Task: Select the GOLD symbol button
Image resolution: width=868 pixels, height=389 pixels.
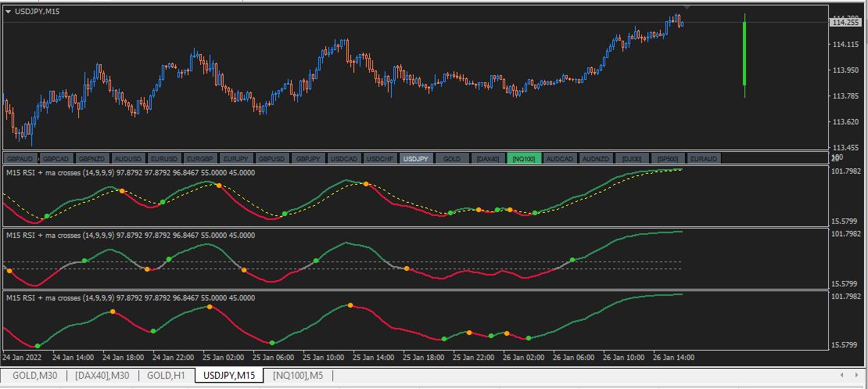Action: (452, 158)
